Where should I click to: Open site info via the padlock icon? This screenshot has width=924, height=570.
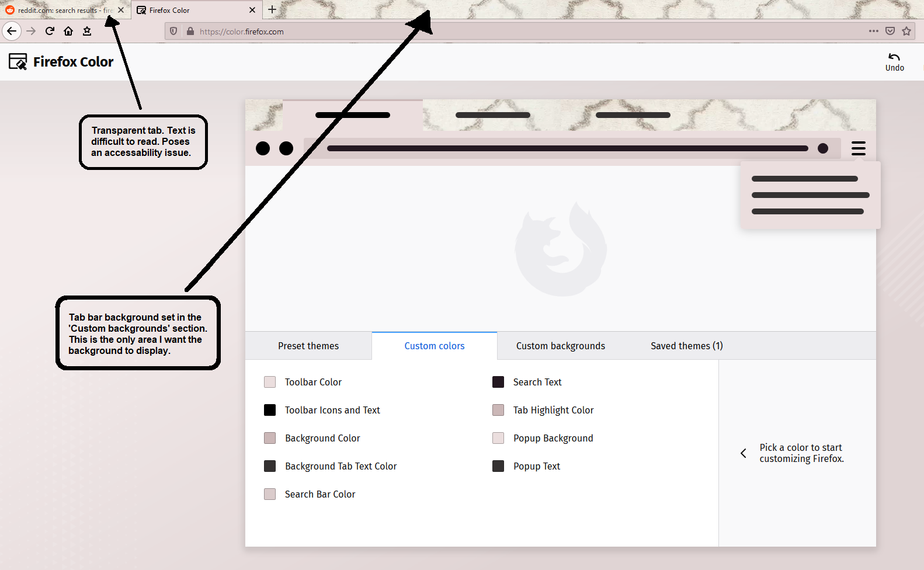coord(190,31)
